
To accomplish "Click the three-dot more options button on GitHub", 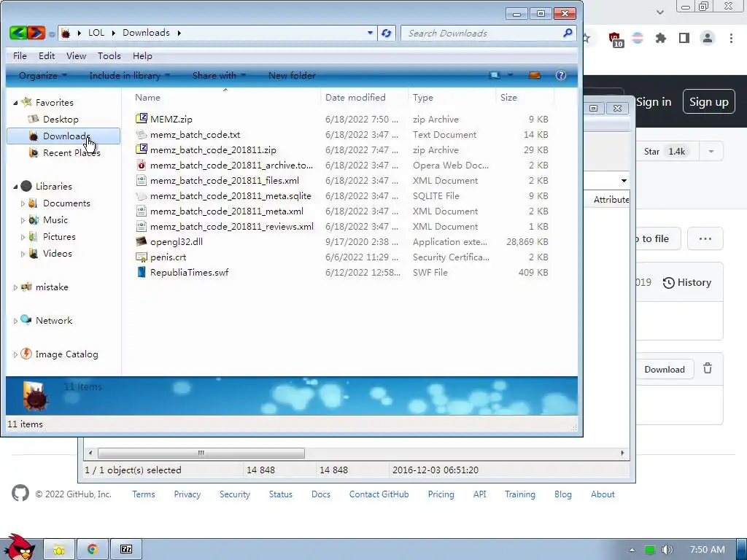I will click(x=705, y=238).
